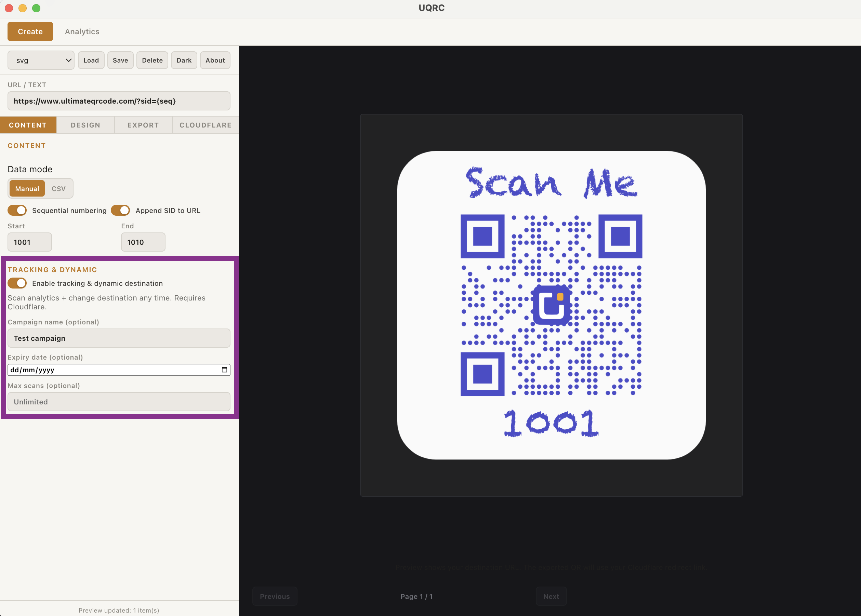Minimize the UQRC window with yellow button

point(22,8)
